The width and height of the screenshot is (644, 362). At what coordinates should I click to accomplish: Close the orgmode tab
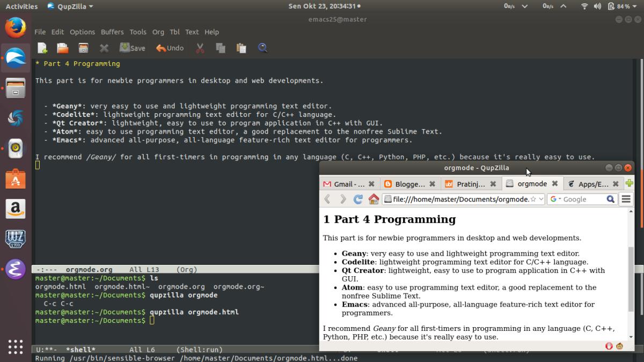point(555,183)
